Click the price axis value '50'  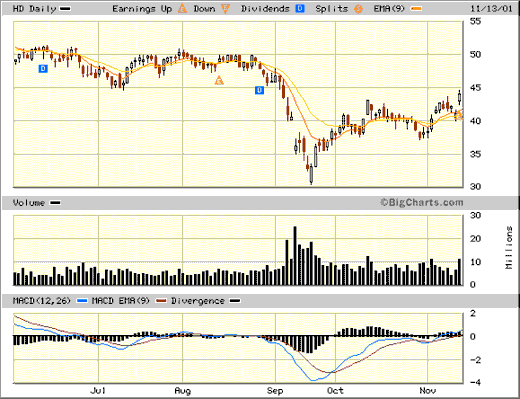[475, 54]
